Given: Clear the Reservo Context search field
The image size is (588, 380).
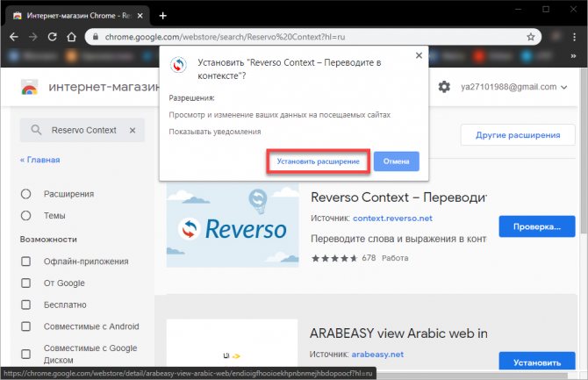Looking at the screenshot, I should pos(133,130).
